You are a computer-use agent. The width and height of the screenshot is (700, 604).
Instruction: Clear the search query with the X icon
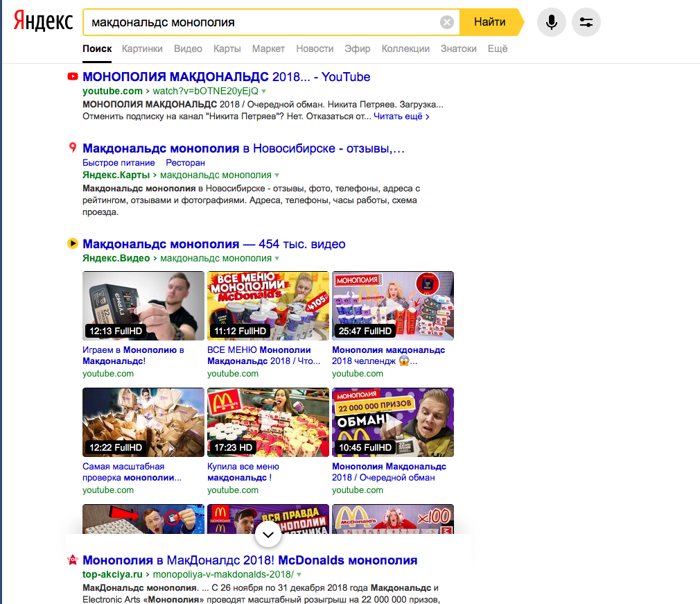tap(446, 22)
